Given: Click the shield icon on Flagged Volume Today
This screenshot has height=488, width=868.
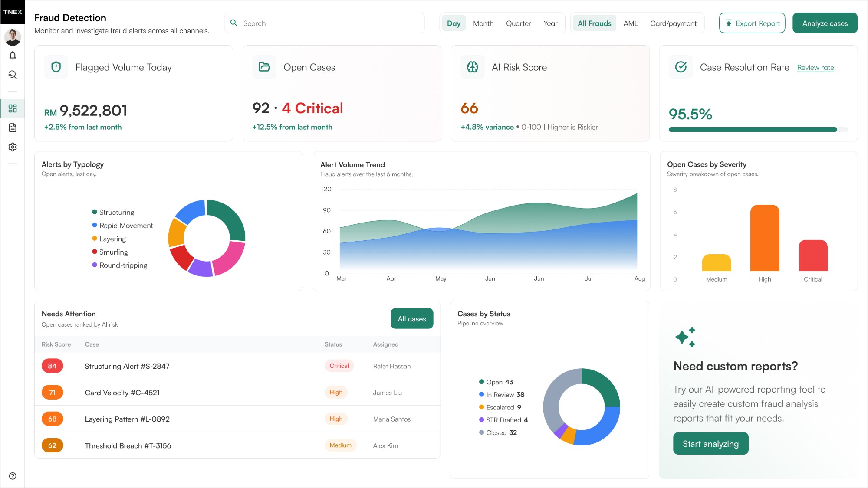Looking at the screenshot, I should [x=56, y=67].
